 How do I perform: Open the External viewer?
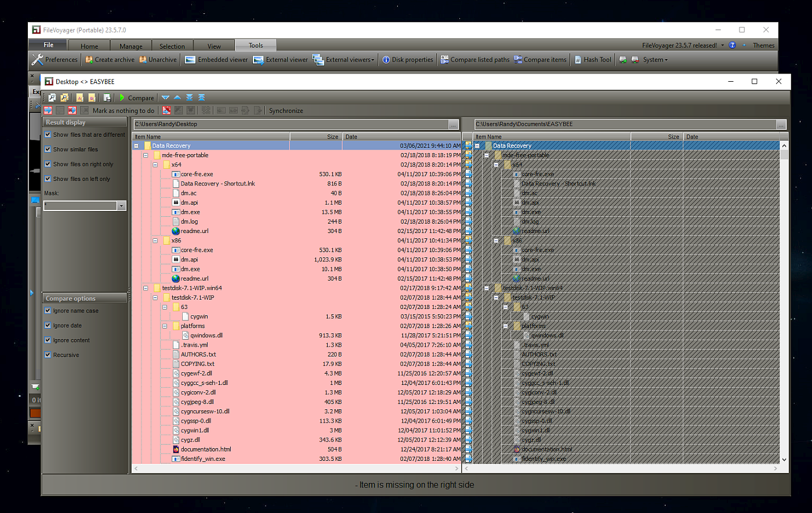pyautogui.click(x=281, y=60)
